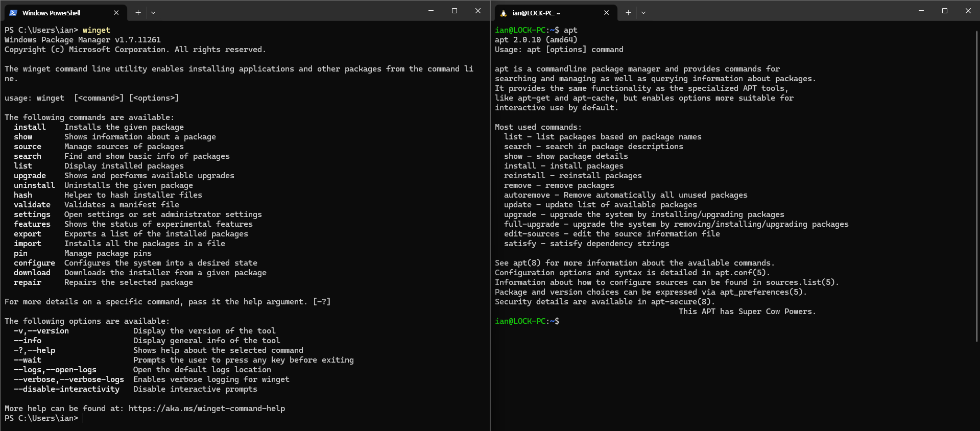Click 'pin' command in winget list
The height and width of the screenshot is (431, 980).
tap(20, 253)
